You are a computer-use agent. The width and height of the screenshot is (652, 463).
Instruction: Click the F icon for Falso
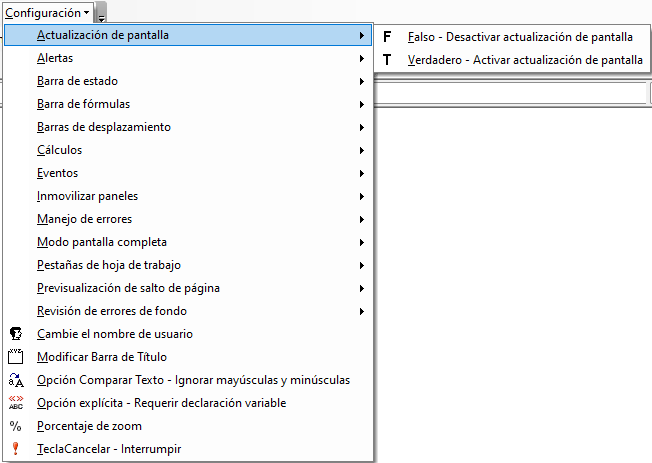tap(387, 37)
